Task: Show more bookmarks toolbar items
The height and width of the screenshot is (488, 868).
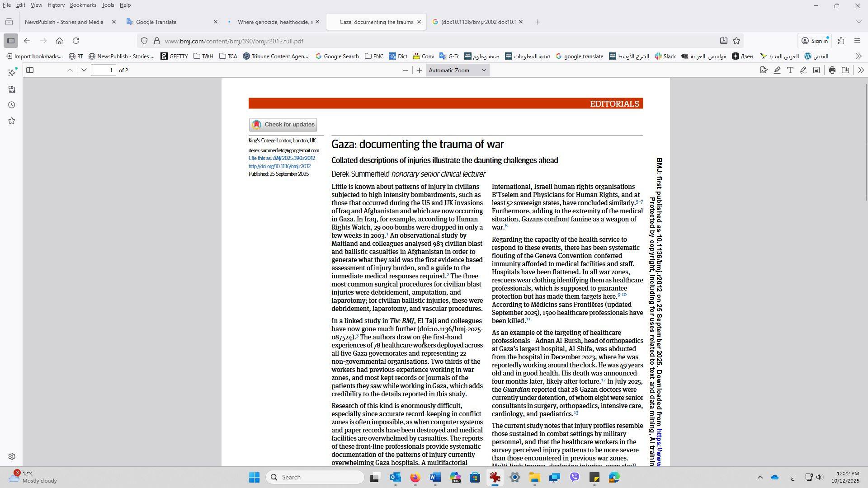Action: [859, 56]
